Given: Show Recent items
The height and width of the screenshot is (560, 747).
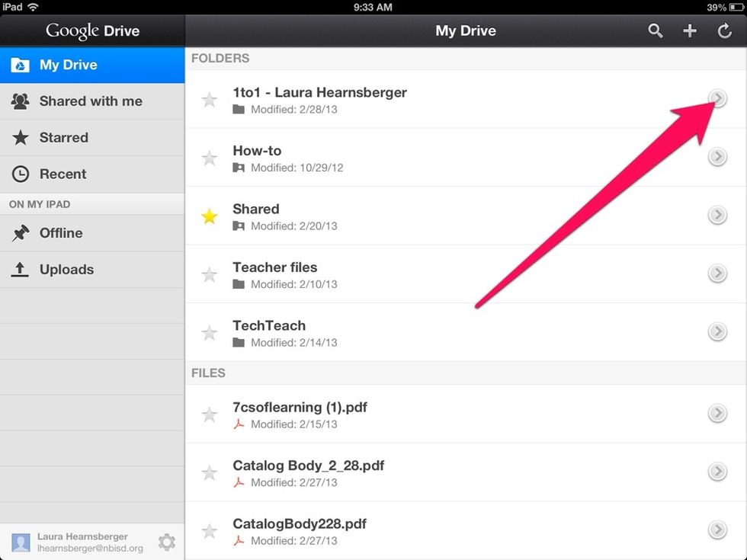Looking at the screenshot, I should 92,174.
